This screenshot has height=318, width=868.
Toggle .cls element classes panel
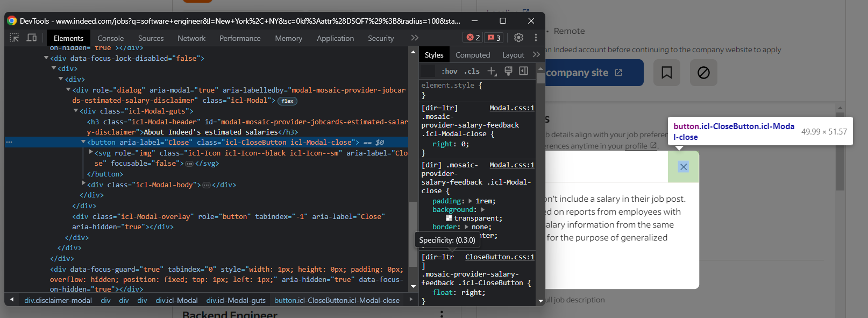point(472,71)
